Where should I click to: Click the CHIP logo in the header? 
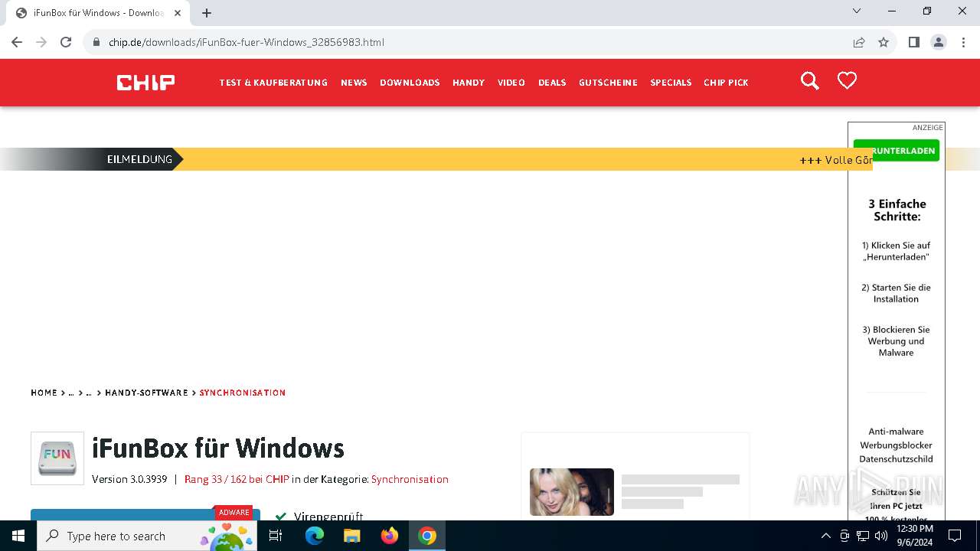tap(145, 82)
